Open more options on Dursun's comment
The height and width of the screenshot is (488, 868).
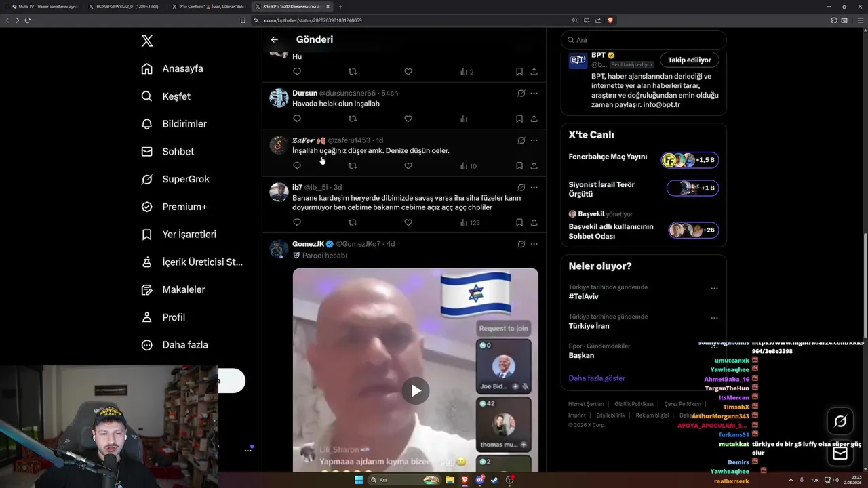(x=534, y=94)
